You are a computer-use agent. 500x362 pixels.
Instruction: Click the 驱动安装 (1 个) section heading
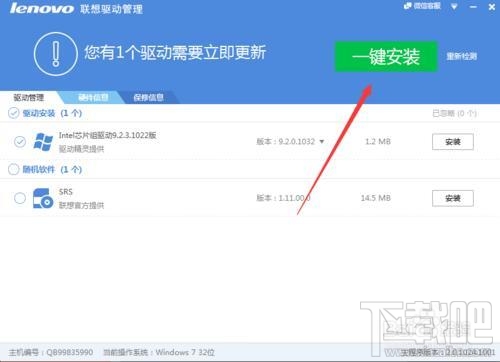coord(52,113)
